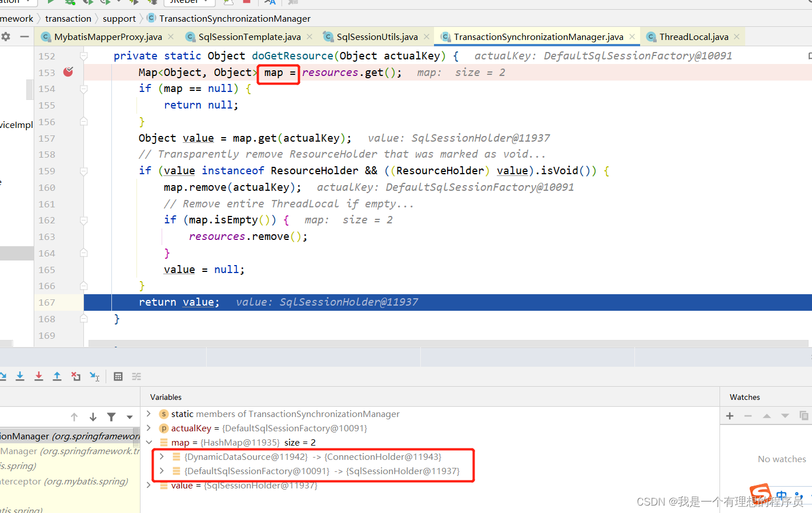The height and width of the screenshot is (513, 812).
Task: Click the 'transaction' breadcrumb
Action: click(x=68, y=19)
